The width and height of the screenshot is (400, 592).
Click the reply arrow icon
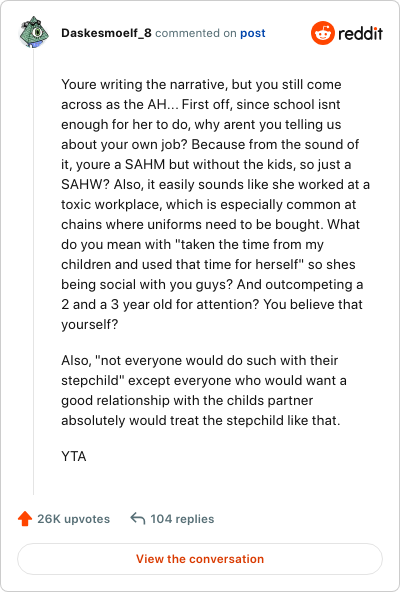click(137, 519)
